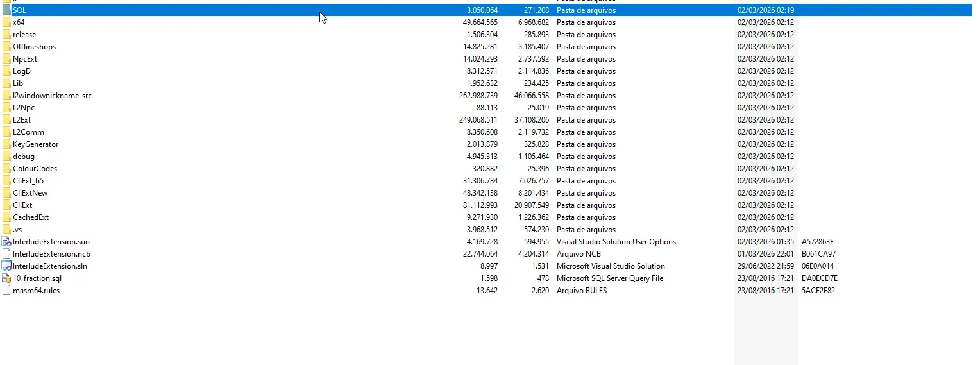980x365 pixels.
Task: Click the masm64.rules file icon
Action: (x=6, y=291)
